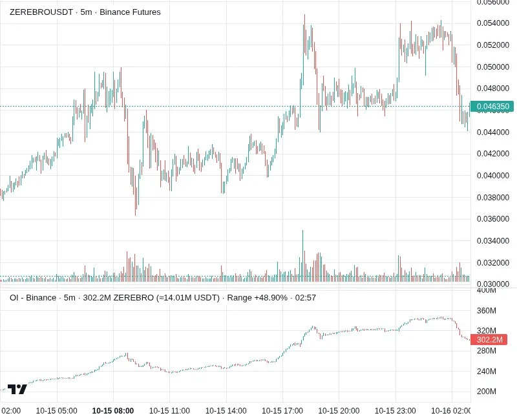The height and width of the screenshot is (420, 517).
Task: Click the 0.030000 price axis label
Action: [x=492, y=284]
